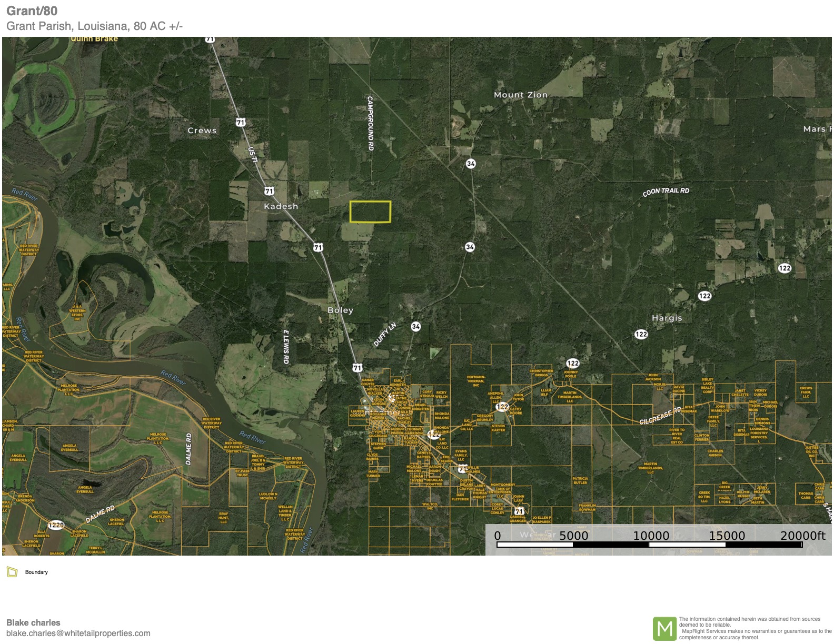Click the green MapRight M logo

664,629
